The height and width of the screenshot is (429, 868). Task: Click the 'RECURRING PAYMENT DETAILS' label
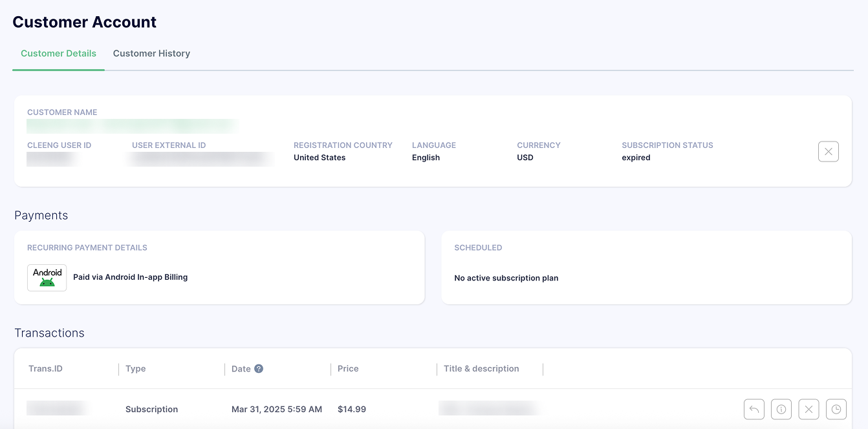87,248
